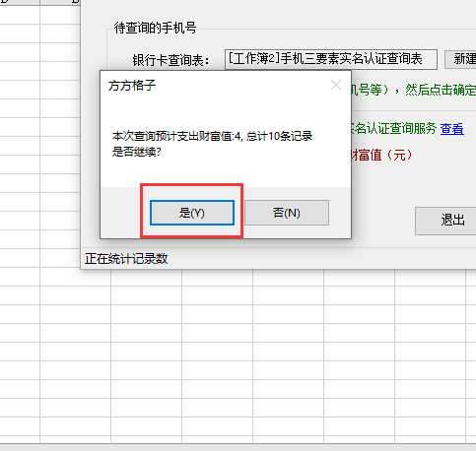Click the 正在统计记录数 status text

(126, 259)
